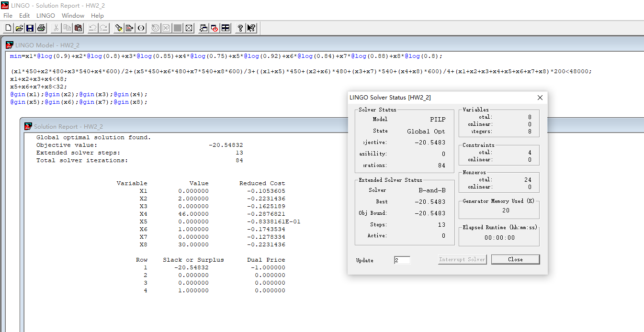Open the Window menu
The height and width of the screenshot is (332, 644).
(73, 16)
